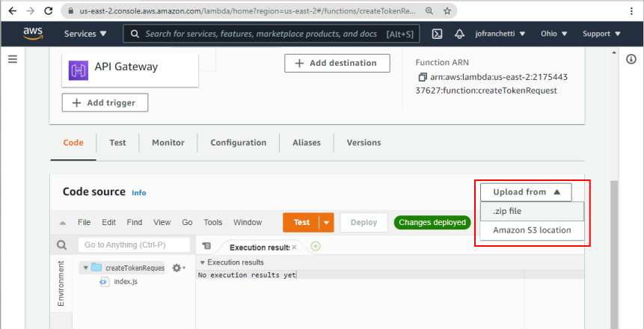The height and width of the screenshot is (329, 644).
Task: Click the browser back arrow
Action: point(12,11)
